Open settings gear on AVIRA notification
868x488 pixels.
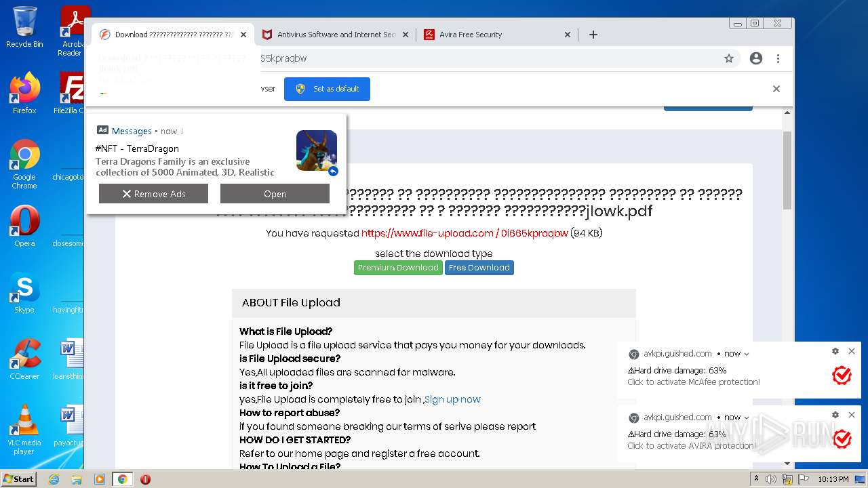835,415
